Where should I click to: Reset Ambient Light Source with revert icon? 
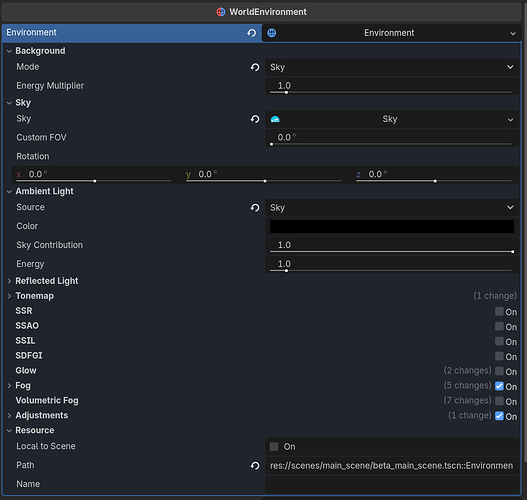(255, 208)
